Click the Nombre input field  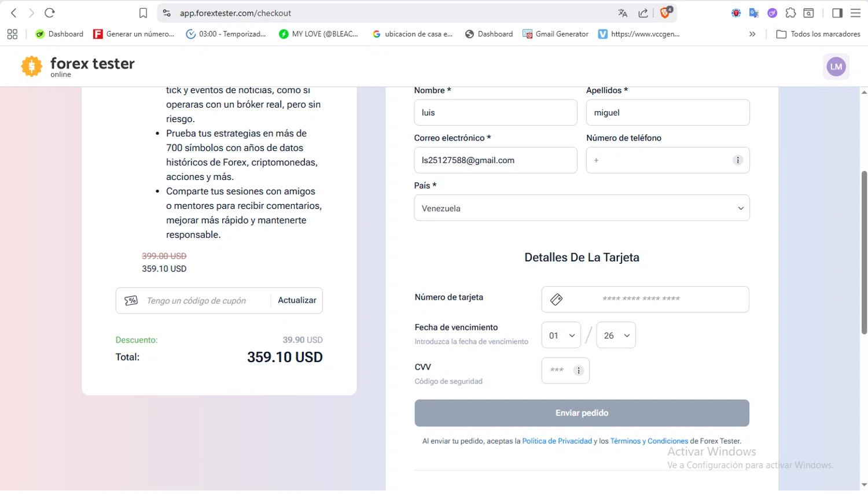coord(495,112)
